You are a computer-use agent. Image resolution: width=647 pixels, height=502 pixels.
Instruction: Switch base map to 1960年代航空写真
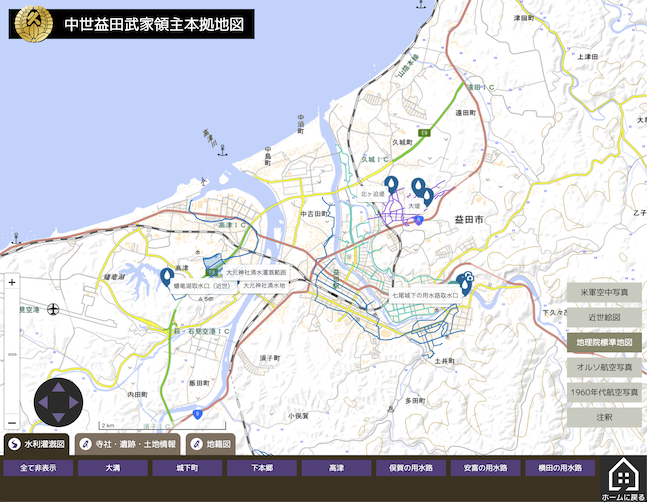click(606, 392)
